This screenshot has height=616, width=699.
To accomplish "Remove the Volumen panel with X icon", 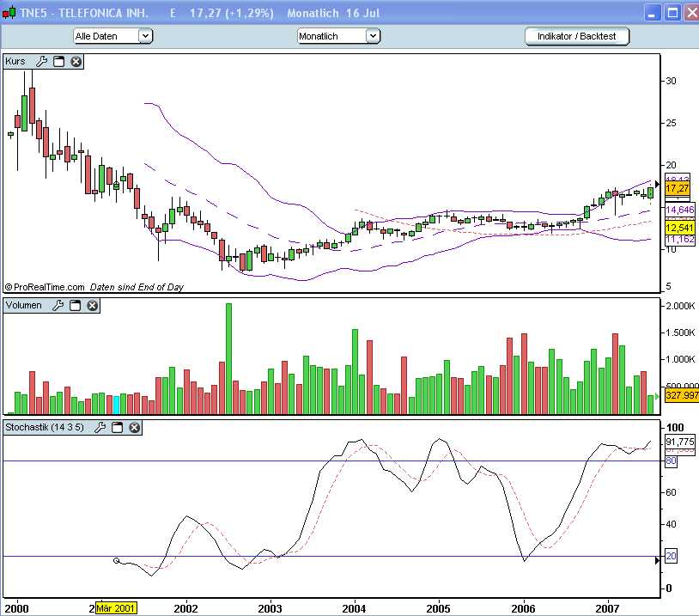I will (93, 305).
